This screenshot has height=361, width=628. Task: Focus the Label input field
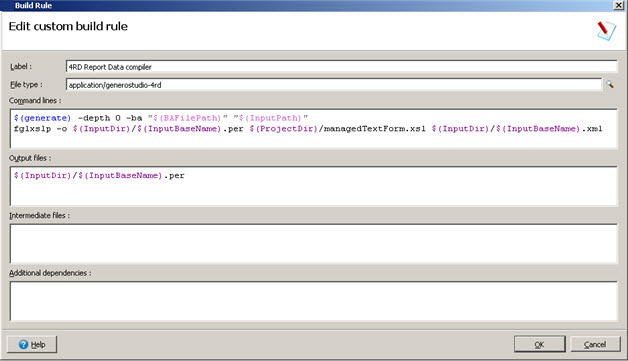[x=341, y=67]
